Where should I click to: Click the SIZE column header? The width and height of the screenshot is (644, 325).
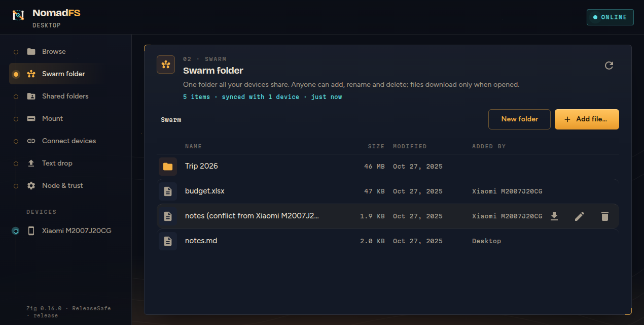pos(376,146)
